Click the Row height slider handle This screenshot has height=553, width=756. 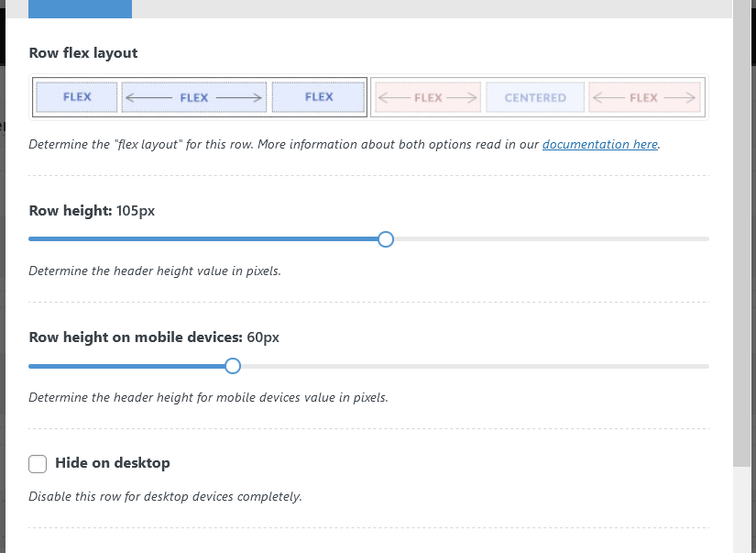[x=386, y=239]
